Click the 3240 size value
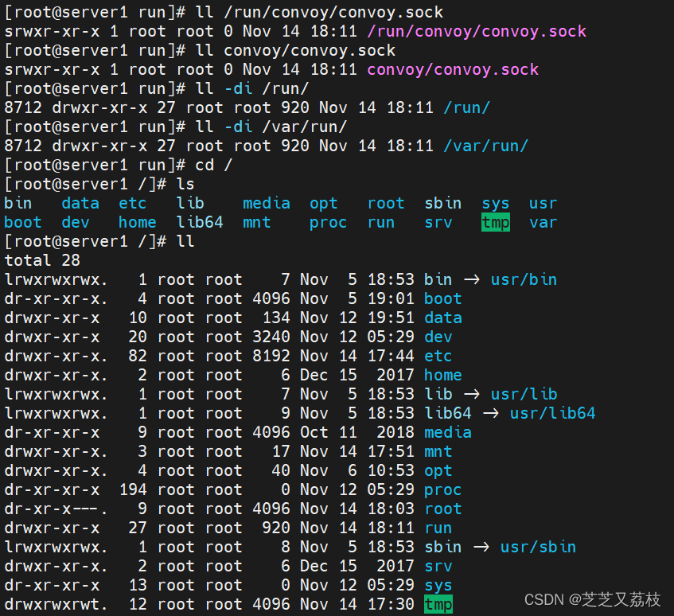The width and height of the screenshot is (674, 616). pyautogui.click(x=271, y=337)
